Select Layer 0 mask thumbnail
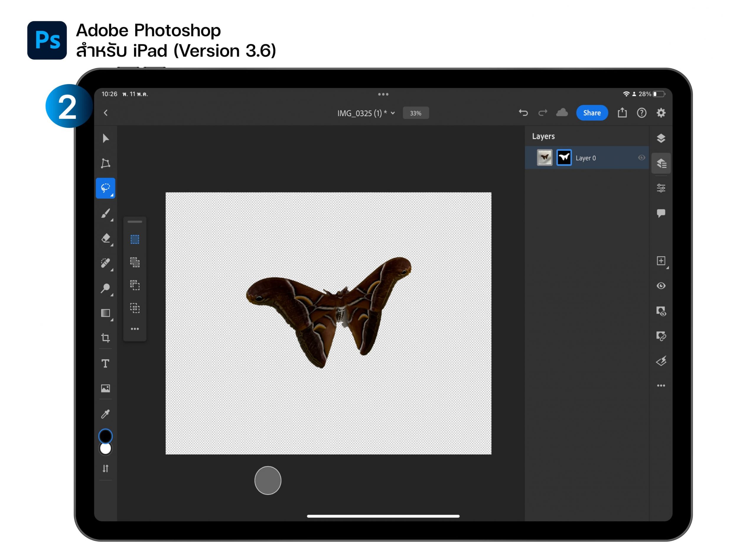The image size is (756, 552). tap(564, 158)
